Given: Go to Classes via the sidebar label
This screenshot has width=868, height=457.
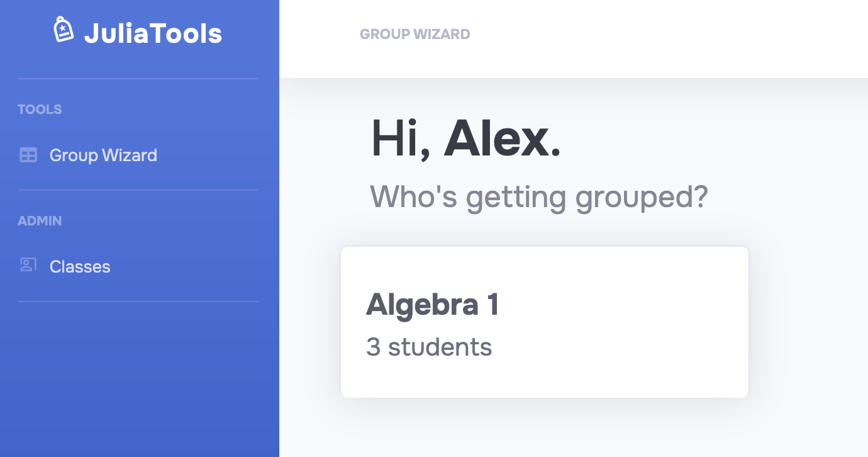Looking at the screenshot, I should (80, 267).
